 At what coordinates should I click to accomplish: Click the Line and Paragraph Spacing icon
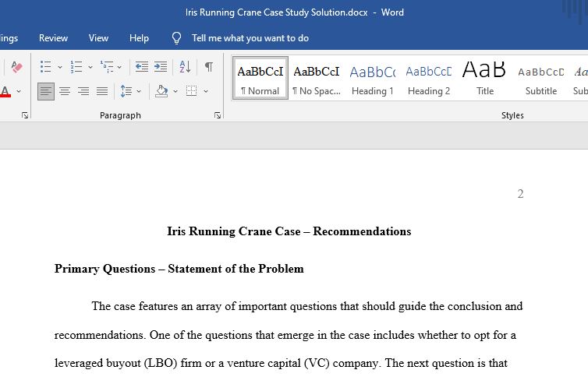pyautogui.click(x=126, y=91)
